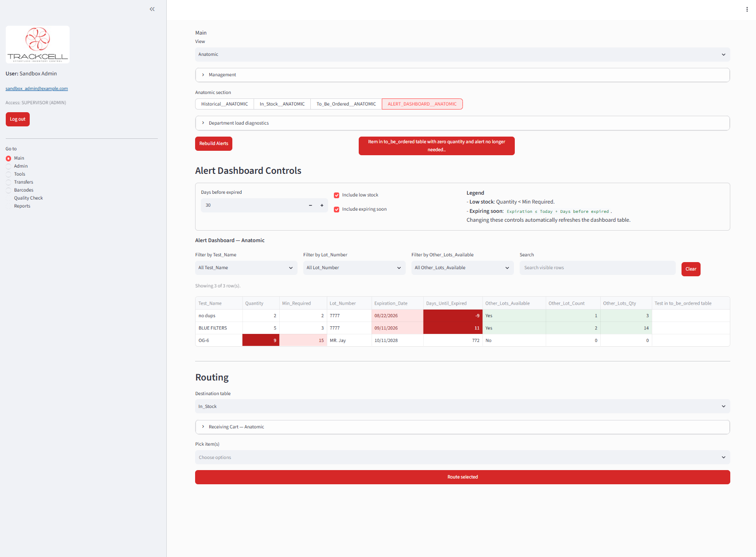Select the 'no dups' table cell
The height and width of the screenshot is (557, 756).
[219, 316]
